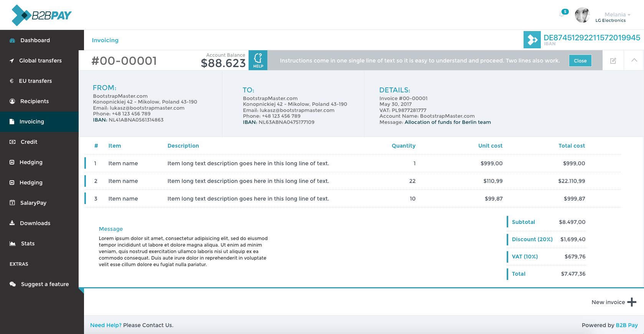This screenshot has height=334, width=644.
Task: Open Suggest a feature
Action: 44,284
